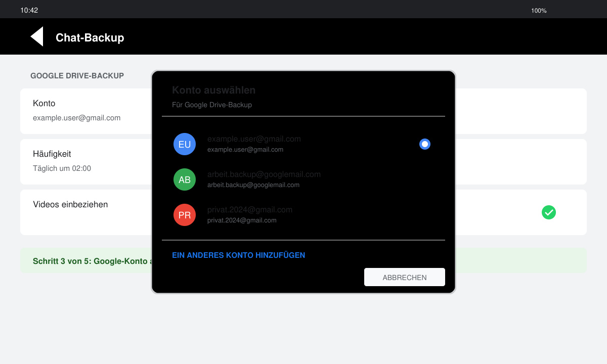Image resolution: width=607 pixels, height=364 pixels.
Task: Tap the 100% battery indicator
Action: click(x=539, y=11)
